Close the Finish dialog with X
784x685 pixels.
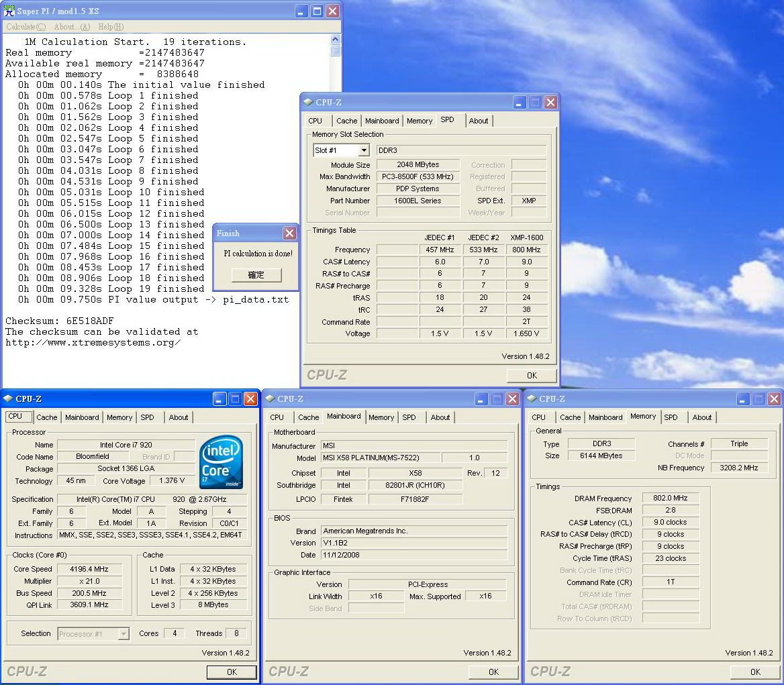coord(289,233)
